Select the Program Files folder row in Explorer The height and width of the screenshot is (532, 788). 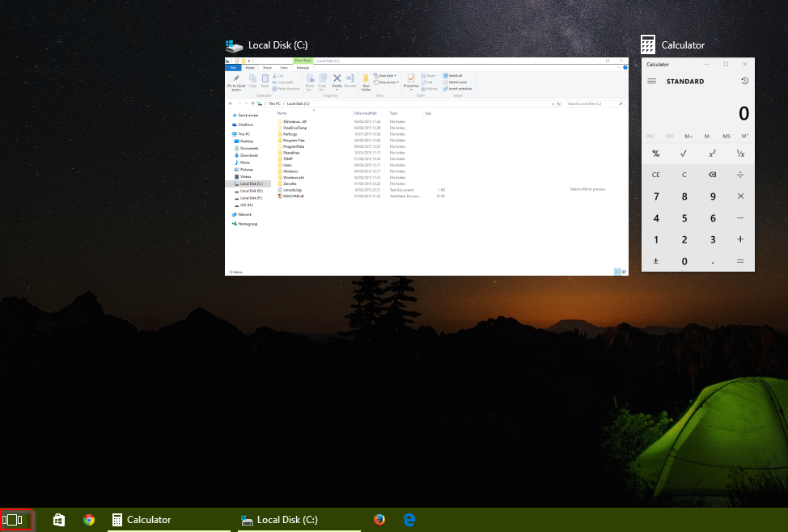coord(361,140)
